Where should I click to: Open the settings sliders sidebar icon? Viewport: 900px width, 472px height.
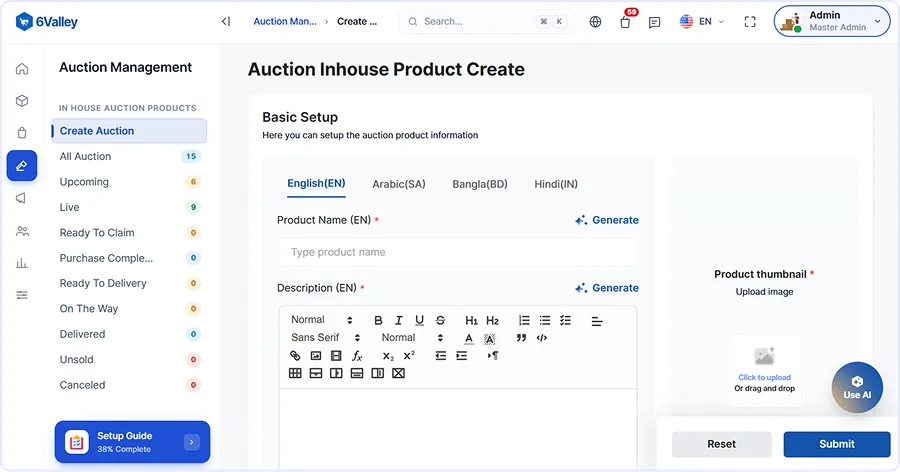22,295
